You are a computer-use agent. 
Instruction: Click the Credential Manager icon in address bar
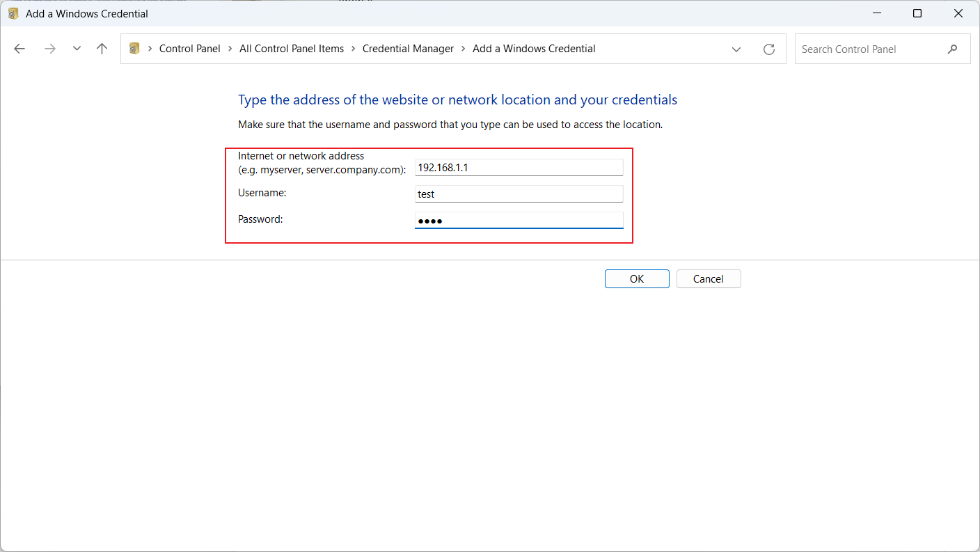pyautogui.click(x=134, y=48)
